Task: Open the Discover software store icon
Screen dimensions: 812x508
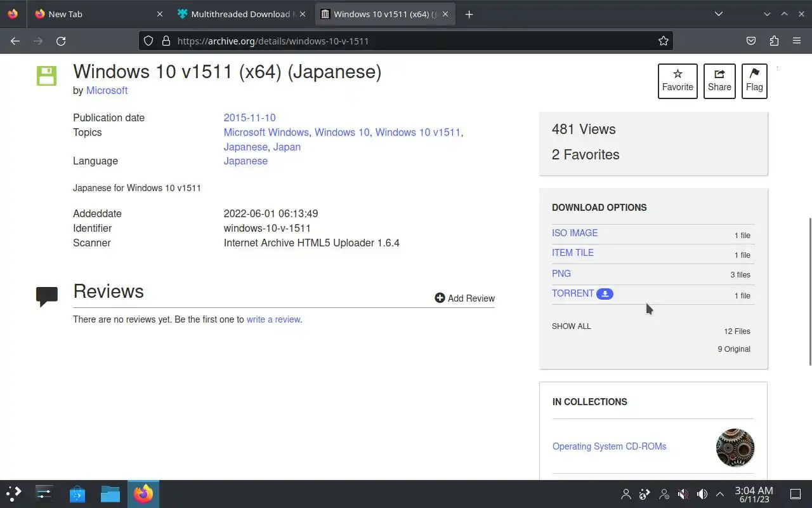Action: (77, 493)
